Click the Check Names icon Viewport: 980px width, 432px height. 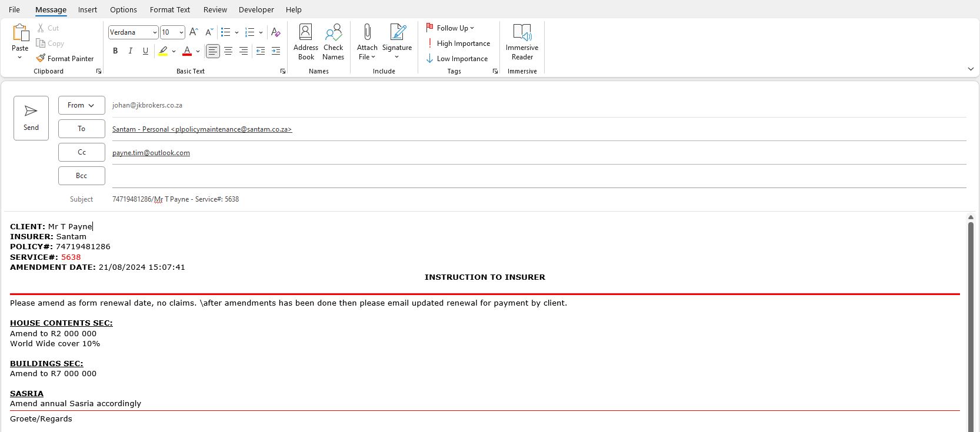click(333, 42)
